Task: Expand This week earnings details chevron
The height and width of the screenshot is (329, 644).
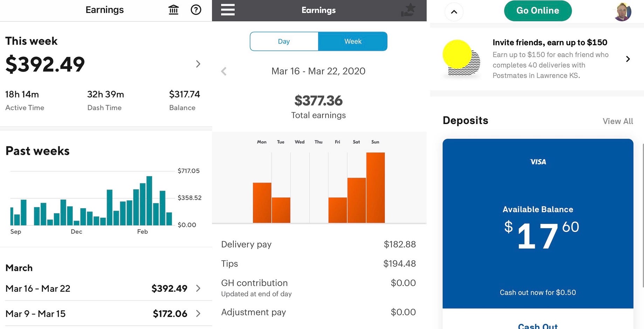Action: coord(198,64)
